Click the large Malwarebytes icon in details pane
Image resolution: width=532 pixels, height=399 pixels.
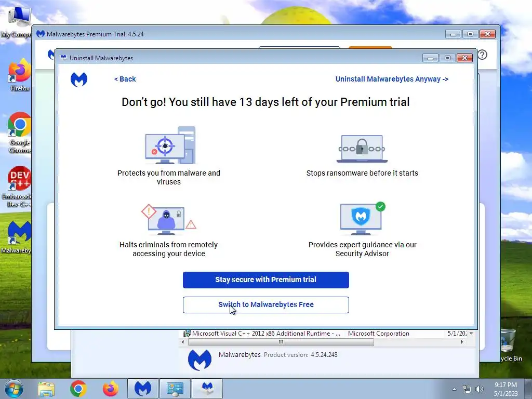[200, 360]
